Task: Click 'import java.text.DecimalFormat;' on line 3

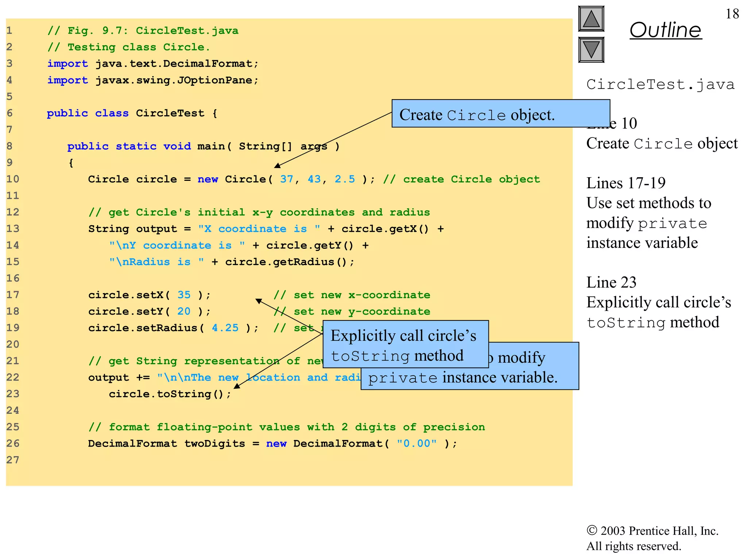Action: (x=152, y=64)
